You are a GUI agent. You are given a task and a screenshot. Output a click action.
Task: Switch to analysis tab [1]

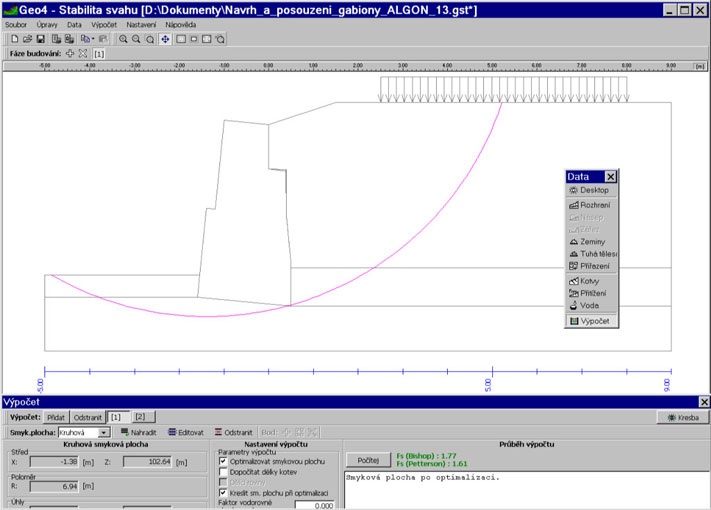(116, 417)
